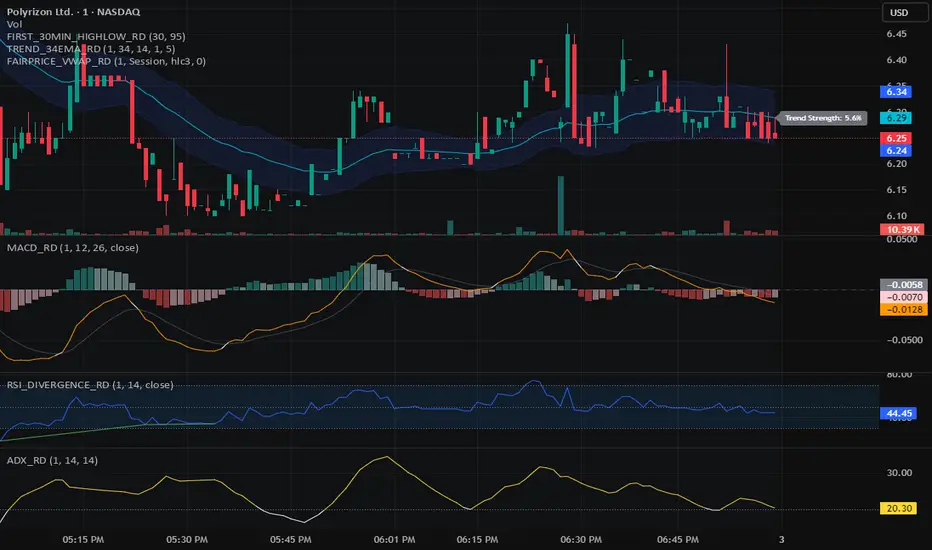Click the cyan 6.29 price tag
932x550 pixels.
tap(896, 118)
